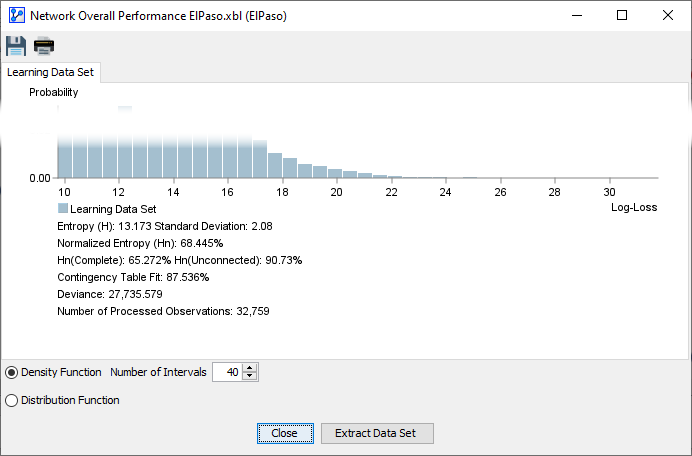Viewport: 692px width, 456px height.
Task: Open the Learning Data Set tab
Action: point(50,72)
